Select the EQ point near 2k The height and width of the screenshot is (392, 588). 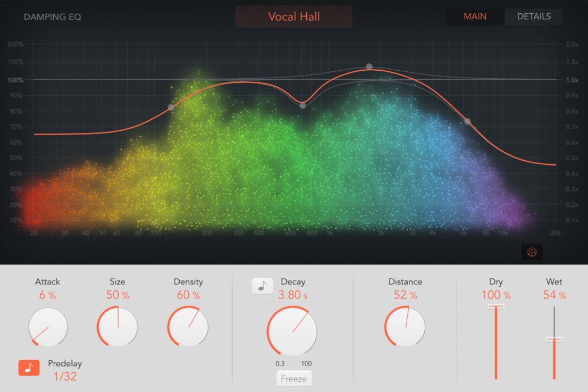point(369,67)
